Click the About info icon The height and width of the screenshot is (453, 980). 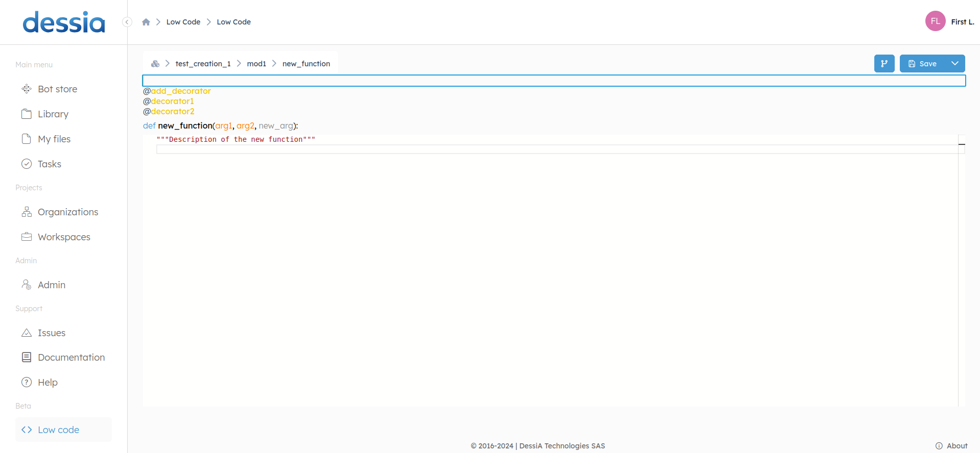[939, 446]
